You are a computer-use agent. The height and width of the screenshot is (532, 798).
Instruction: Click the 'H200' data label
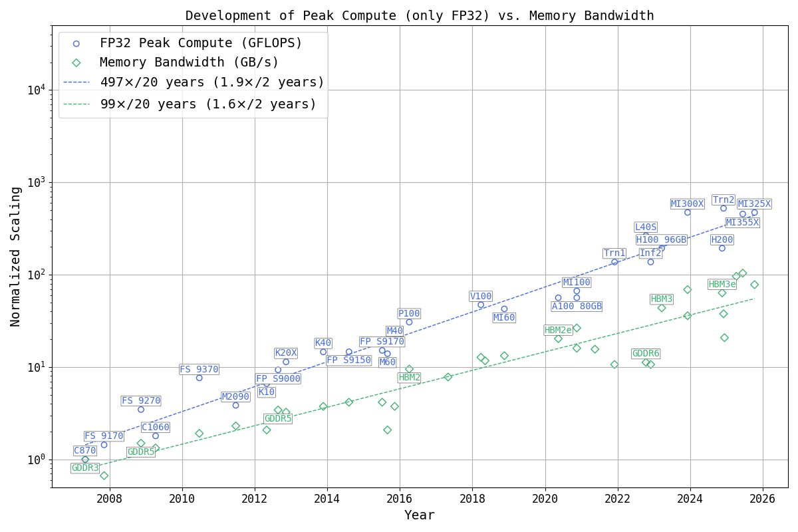point(722,239)
